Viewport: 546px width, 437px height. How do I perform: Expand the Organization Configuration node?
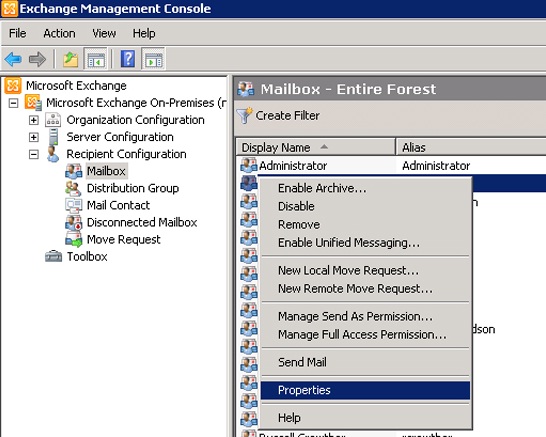click(x=33, y=120)
